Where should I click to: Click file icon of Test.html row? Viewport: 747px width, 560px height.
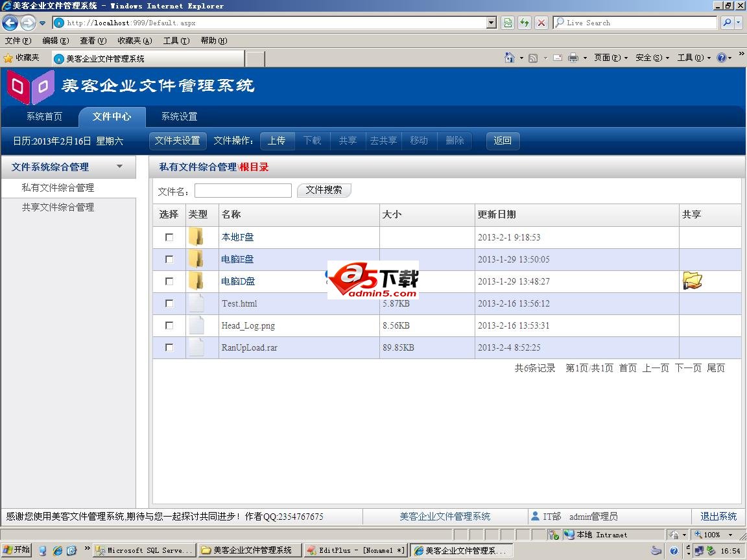pyautogui.click(x=196, y=303)
